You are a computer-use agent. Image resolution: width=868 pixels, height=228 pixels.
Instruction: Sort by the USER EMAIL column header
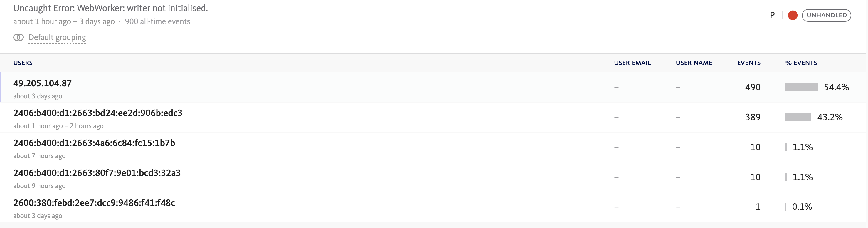(632, 63)
